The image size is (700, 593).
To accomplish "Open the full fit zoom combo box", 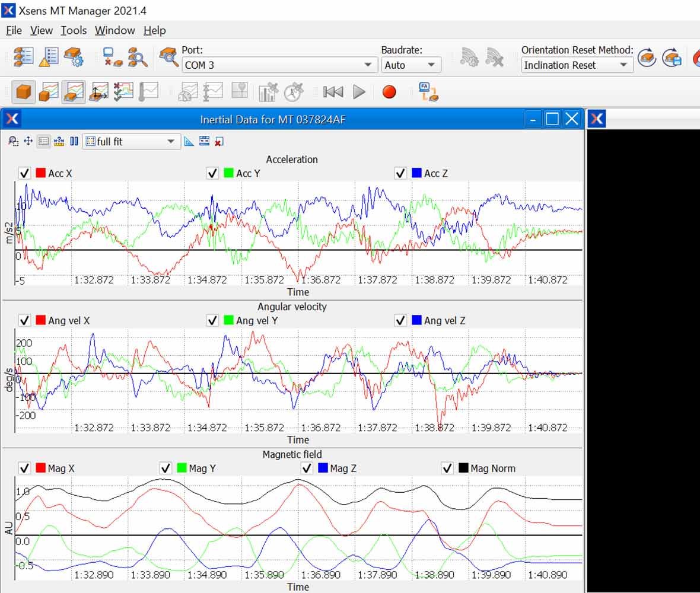I will tap(131, 142).
